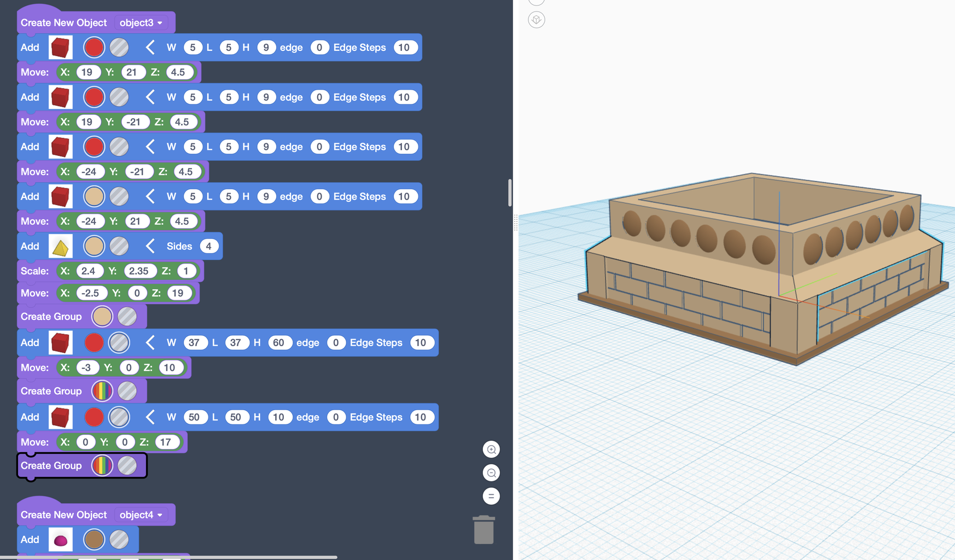The width and height of the screenshot is (955, 560).
Task: Click the zoom in magnifier icon
Action: tap(491, 449)
